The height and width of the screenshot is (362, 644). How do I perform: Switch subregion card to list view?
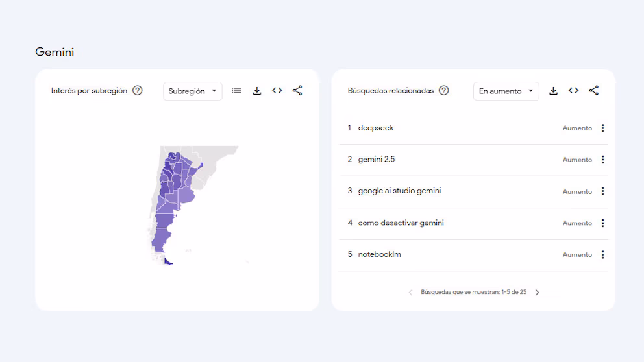click(236, 90)
